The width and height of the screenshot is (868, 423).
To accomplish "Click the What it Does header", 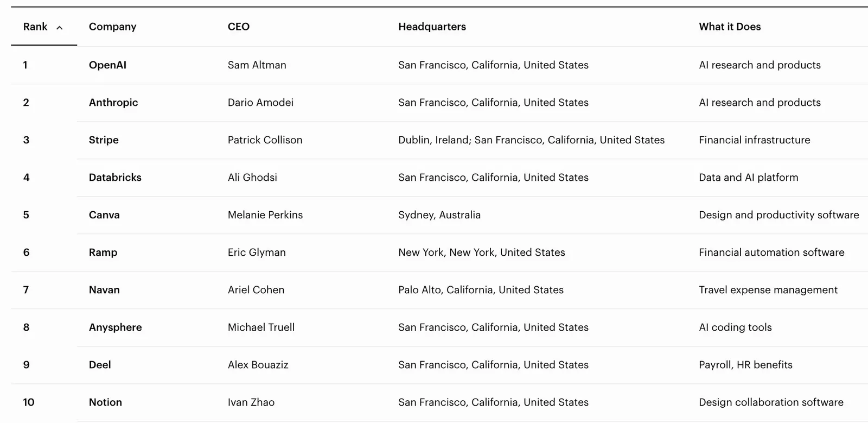I will pos(730,27).
